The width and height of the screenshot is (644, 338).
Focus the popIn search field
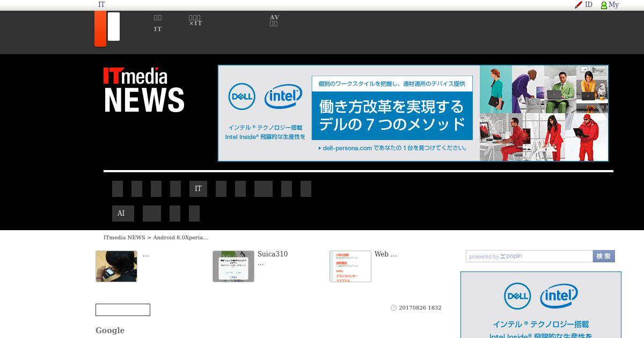pyautogui.click(x=529, y=256)
